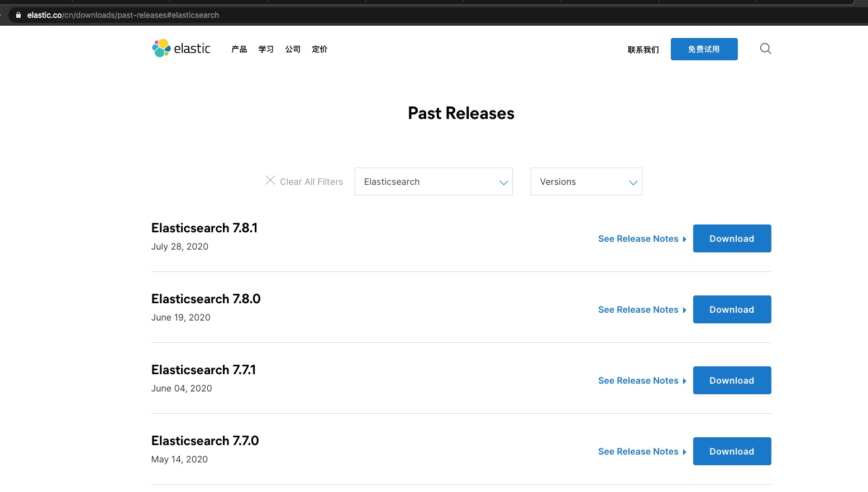Go to 定价 pricing page
The width and height of the screenshot is (868, 492).
pyautogui.click(x=319, y=49)
